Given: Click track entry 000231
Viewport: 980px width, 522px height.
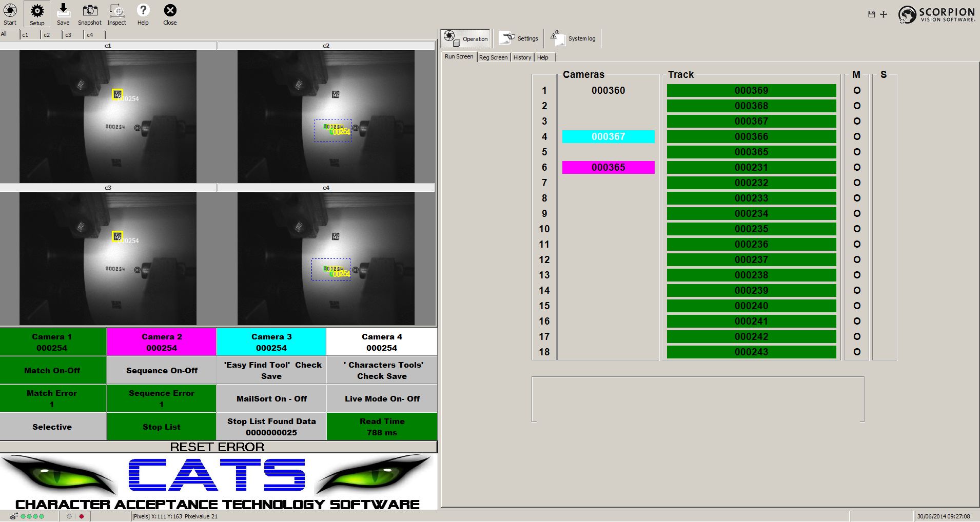Looking at the screenshot, I should coord(752,167).
